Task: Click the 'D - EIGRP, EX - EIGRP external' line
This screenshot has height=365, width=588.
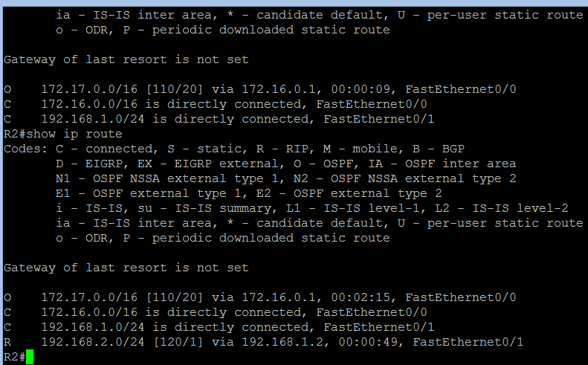Action: click(285, 164)
